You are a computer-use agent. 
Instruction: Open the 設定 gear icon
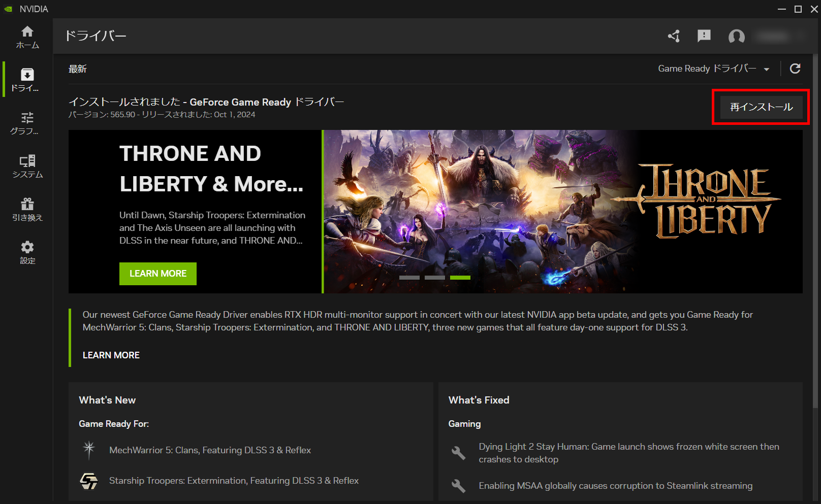[27, 253]
